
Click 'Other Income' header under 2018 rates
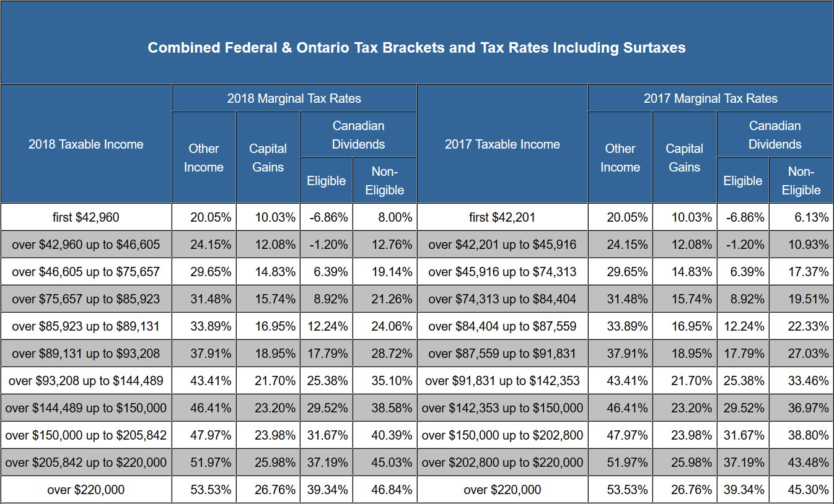pyautogui.click(x=203, y=157)
